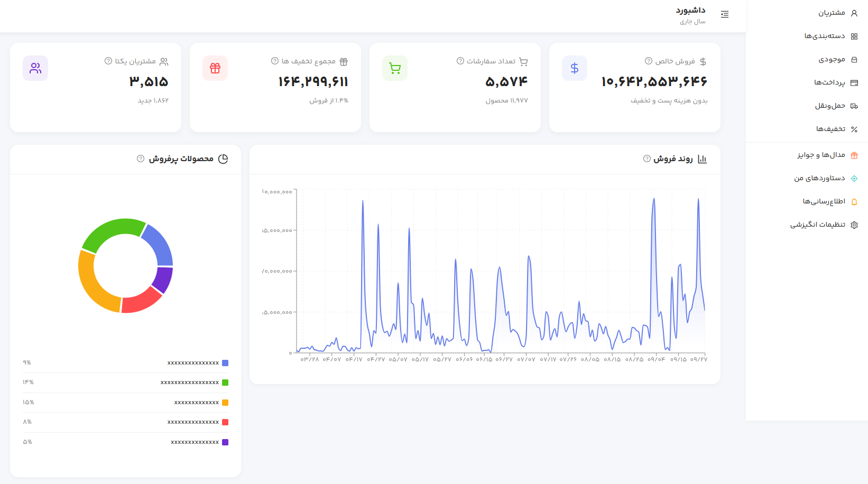
Task: Open تنظیمات انگیزشی settings
Action: pos(818,225)
